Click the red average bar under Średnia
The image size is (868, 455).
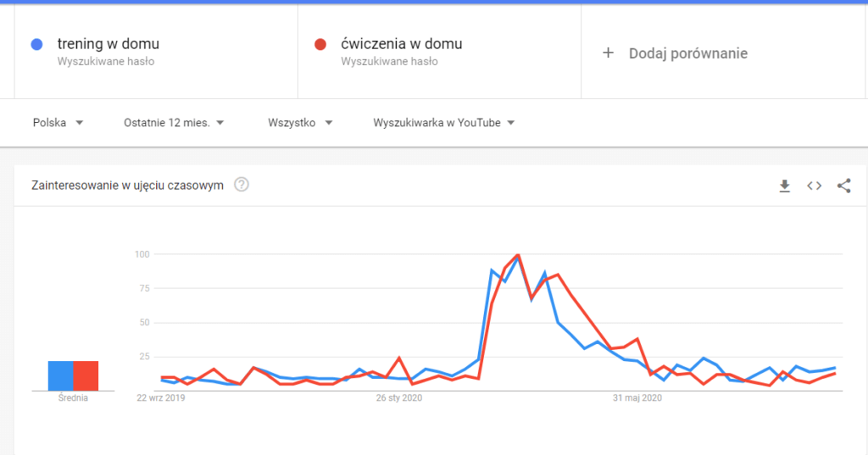coord(86,375)
